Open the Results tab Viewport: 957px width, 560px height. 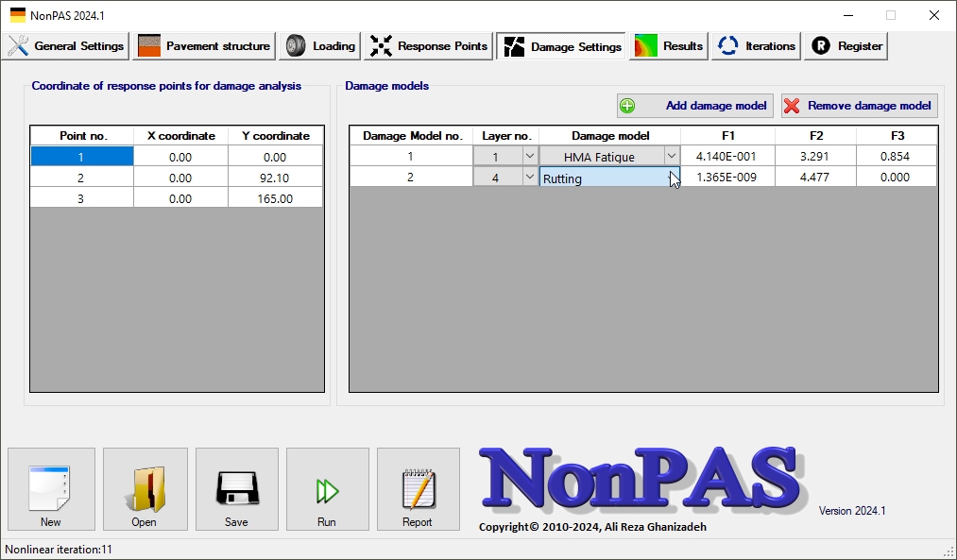tap(670, 46)
